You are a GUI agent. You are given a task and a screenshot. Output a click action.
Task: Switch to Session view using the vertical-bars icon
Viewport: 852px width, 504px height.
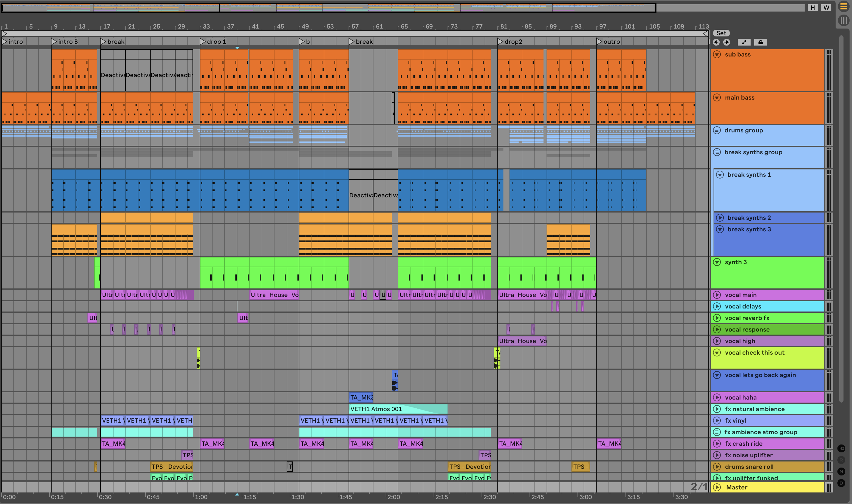(843, 20)
